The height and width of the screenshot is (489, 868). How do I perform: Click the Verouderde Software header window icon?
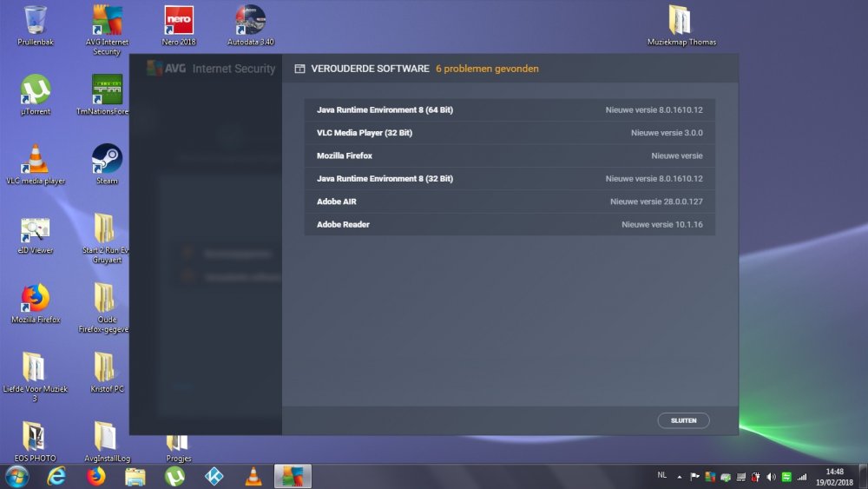tap(299, 69)
